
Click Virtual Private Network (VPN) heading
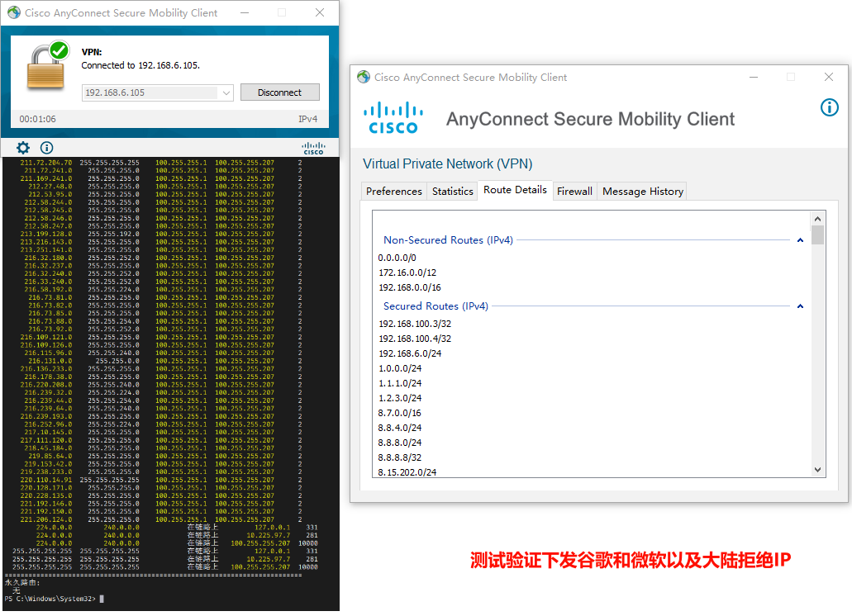point(448,163)
